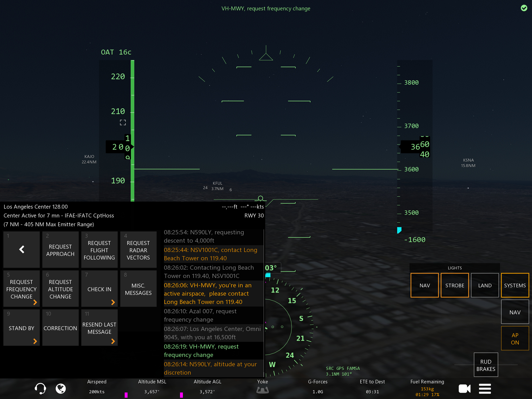Click the green checkmark status icon

coord(524,8)
